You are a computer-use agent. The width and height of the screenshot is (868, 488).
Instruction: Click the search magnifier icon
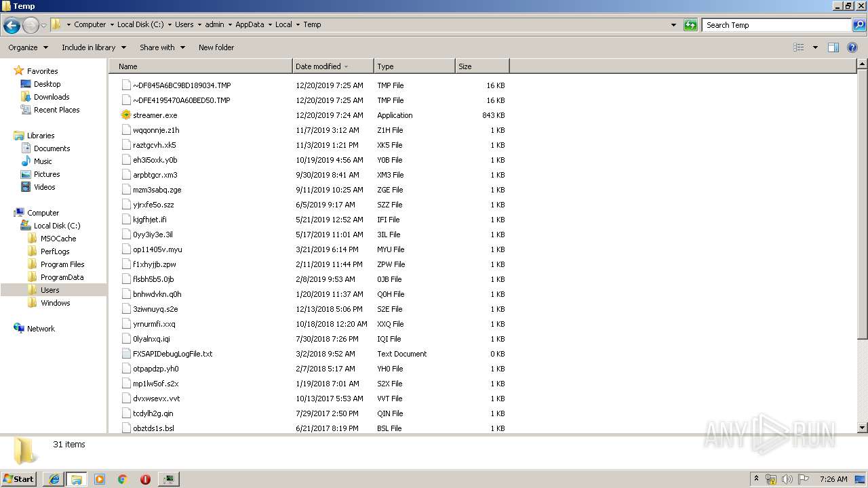click(859, 25)
